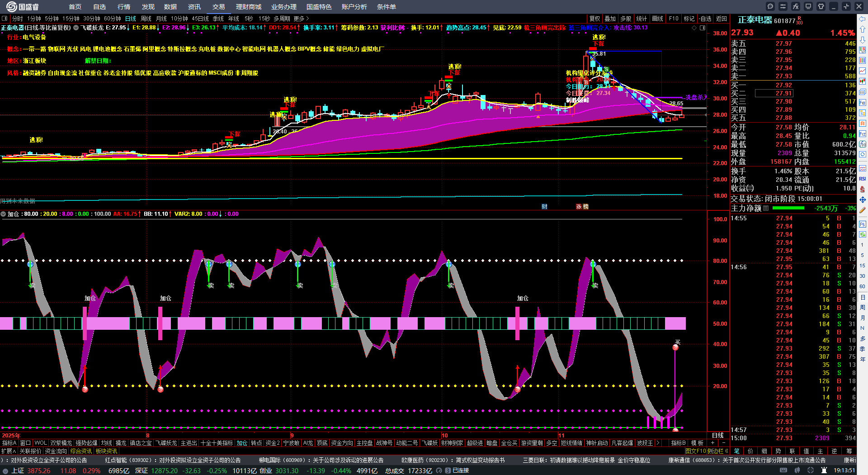
Task: Click the up arrow icon in right toolbar
Action: [x=863, y=29]
